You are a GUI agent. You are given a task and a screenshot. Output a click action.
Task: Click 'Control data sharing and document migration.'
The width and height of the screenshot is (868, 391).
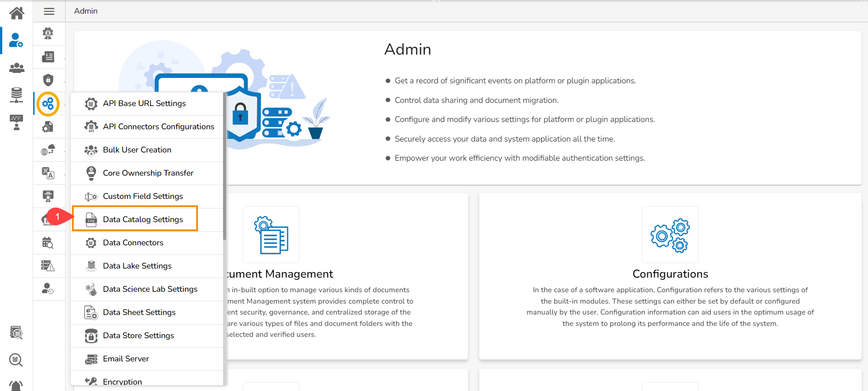(x=477, y=100)
